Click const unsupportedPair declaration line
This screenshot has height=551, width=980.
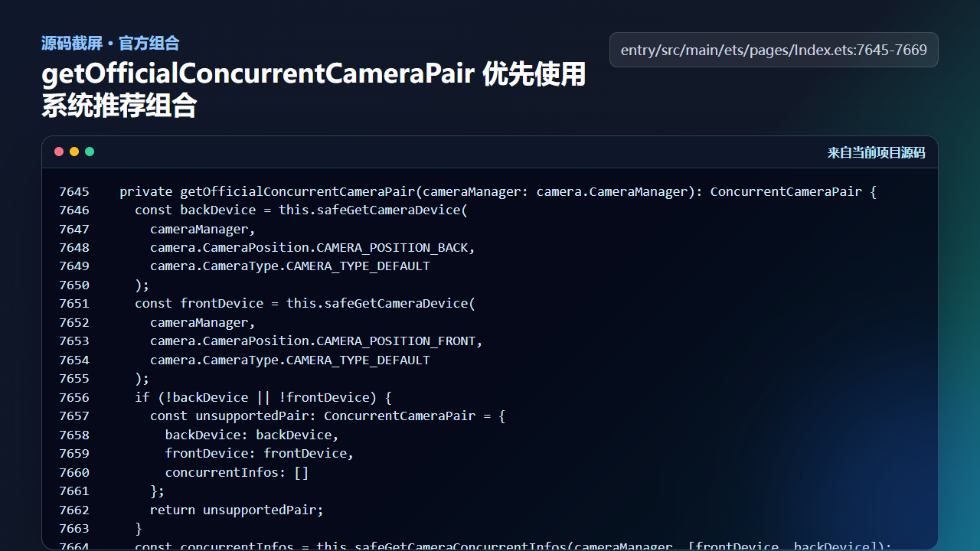[328, 416]
